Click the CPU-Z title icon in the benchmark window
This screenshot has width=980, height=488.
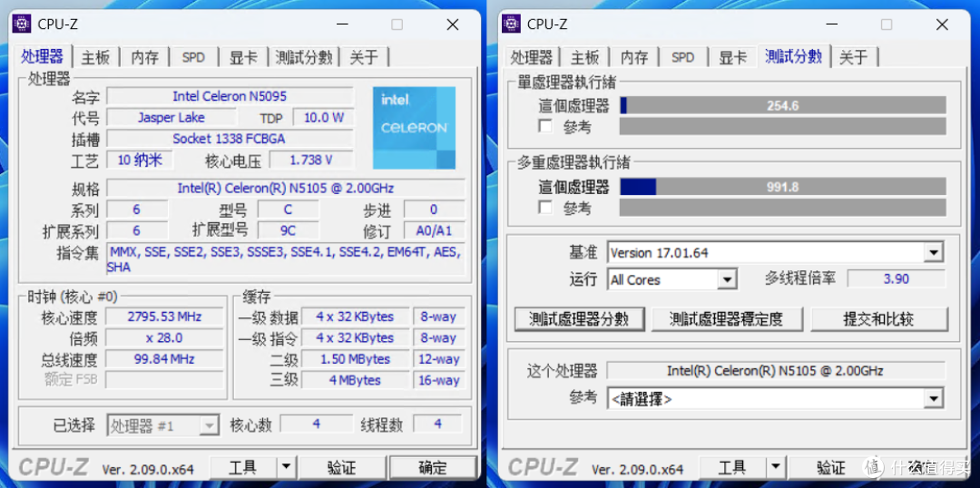511,24
